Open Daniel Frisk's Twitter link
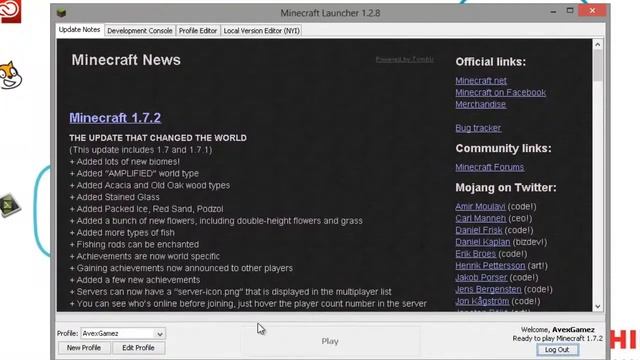Image resolution: width=640 pixels, height=360 pixels. click(x=479, y=230)
